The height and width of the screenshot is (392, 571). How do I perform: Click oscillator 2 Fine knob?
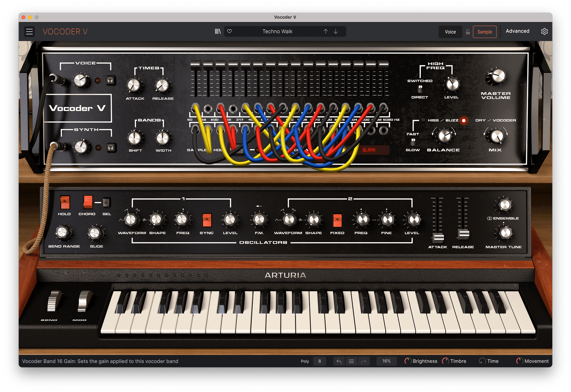387,220
